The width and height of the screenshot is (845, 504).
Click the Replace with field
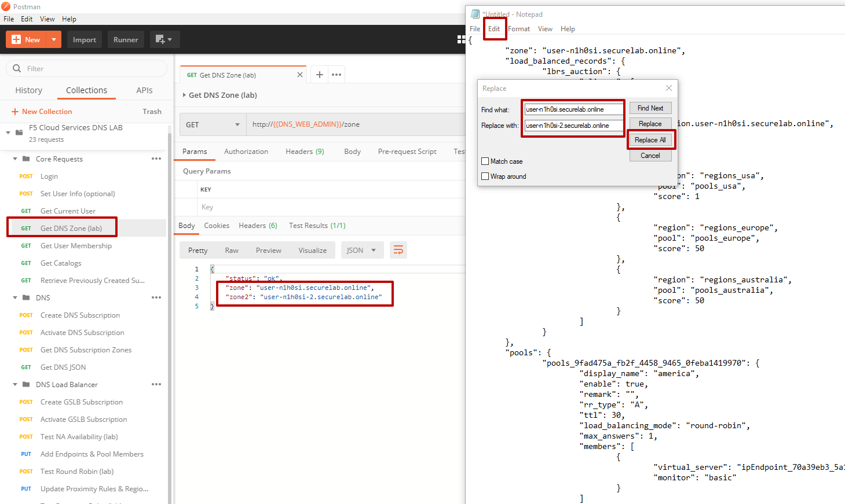coord(573,125)
